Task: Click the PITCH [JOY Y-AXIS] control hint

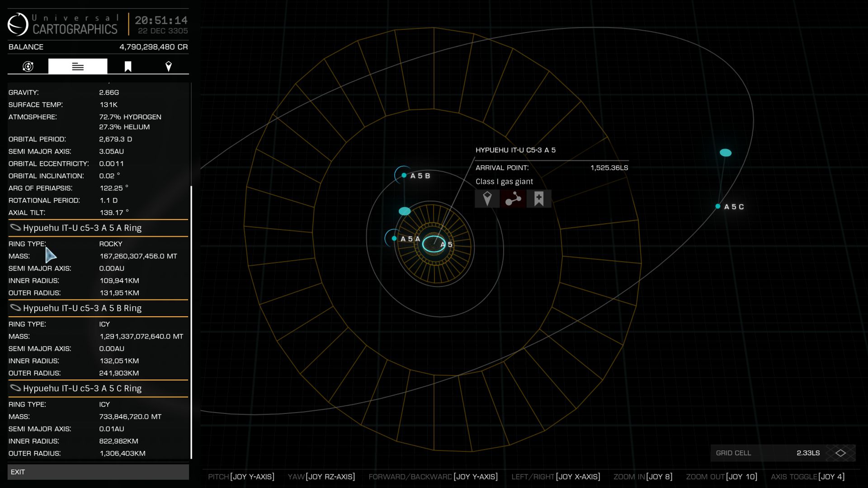Action: [x=241, y=477]
